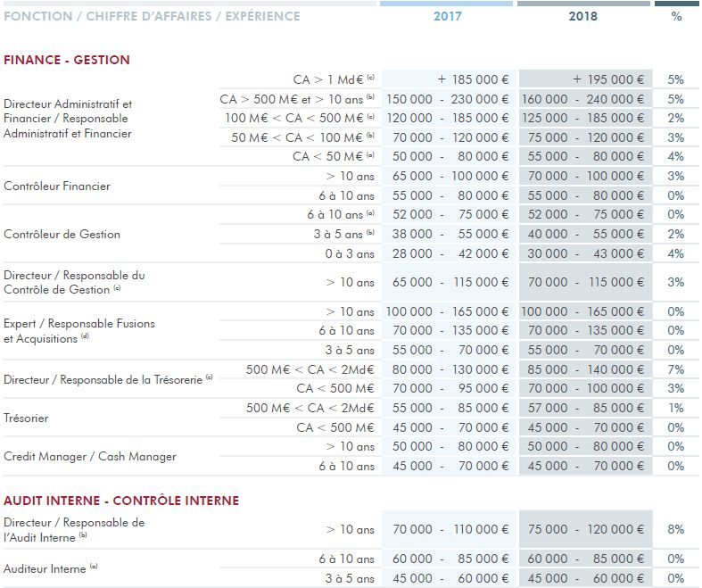The width and height of the screenshot is (702, 588).
Task: Click '0 à 3 ans' experience label
Action: (350, 254)
